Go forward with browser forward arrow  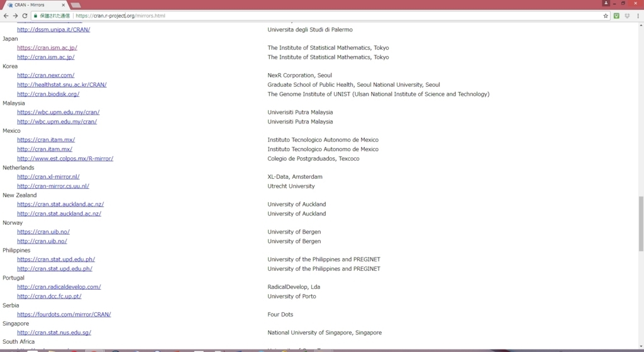pos(15,16)
